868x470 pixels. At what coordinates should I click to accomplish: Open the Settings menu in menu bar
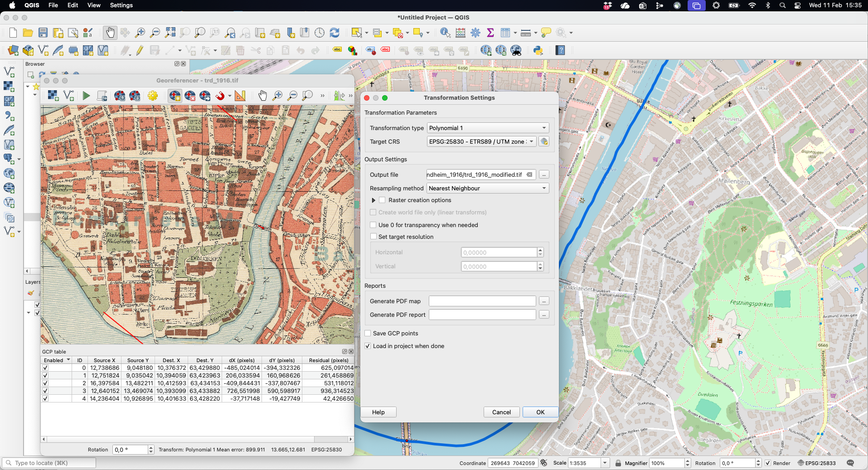click(x=121, y=5)
